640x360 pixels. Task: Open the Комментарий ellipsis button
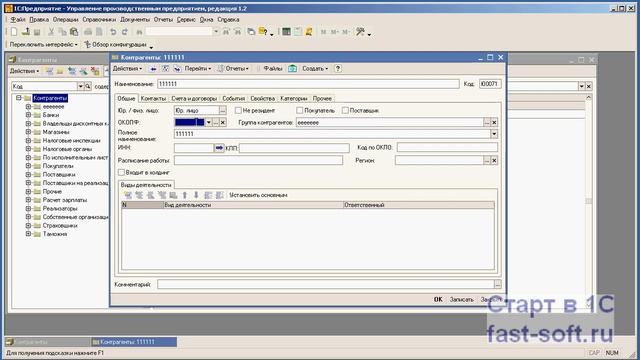point(498,284)
